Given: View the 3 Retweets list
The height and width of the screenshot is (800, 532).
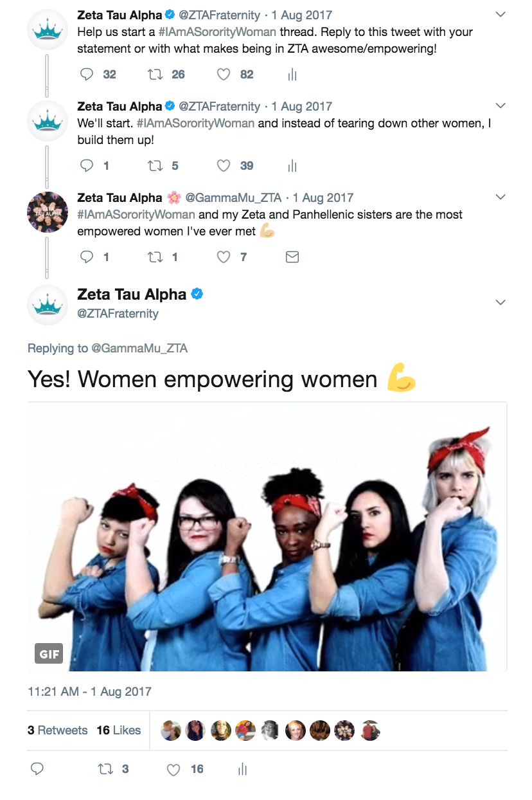Looking at the screenshot, I should pos(58,730).
